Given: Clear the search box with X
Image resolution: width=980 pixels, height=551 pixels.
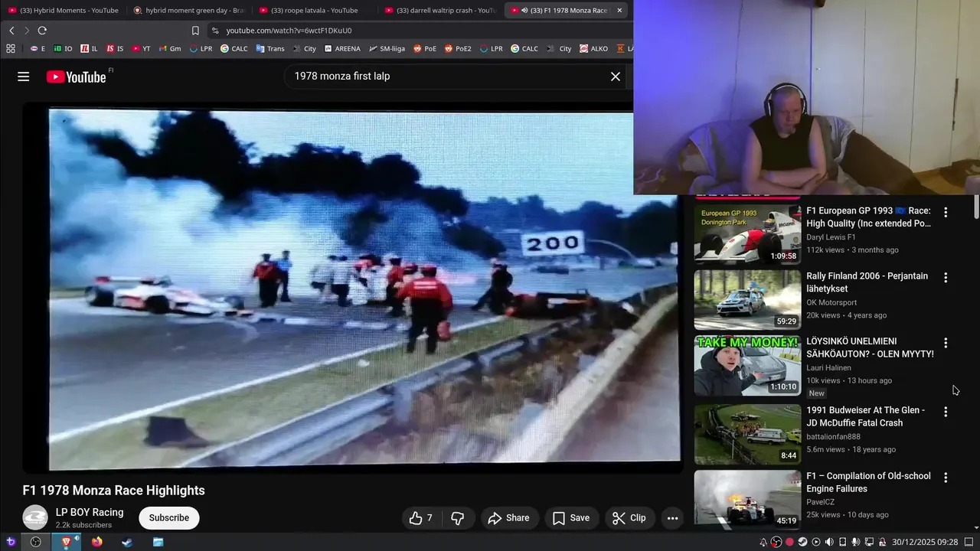Looking at the screenshot, I should coord(615,77).
